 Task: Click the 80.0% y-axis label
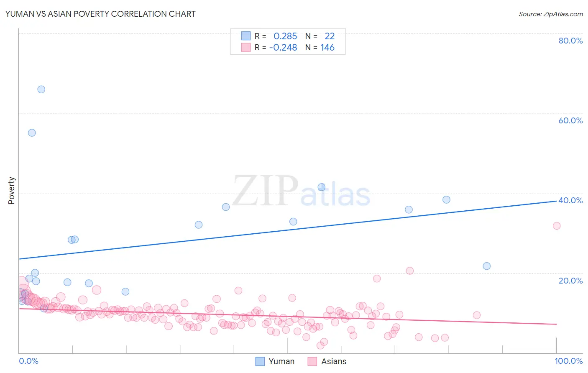[x=570, y=41]
